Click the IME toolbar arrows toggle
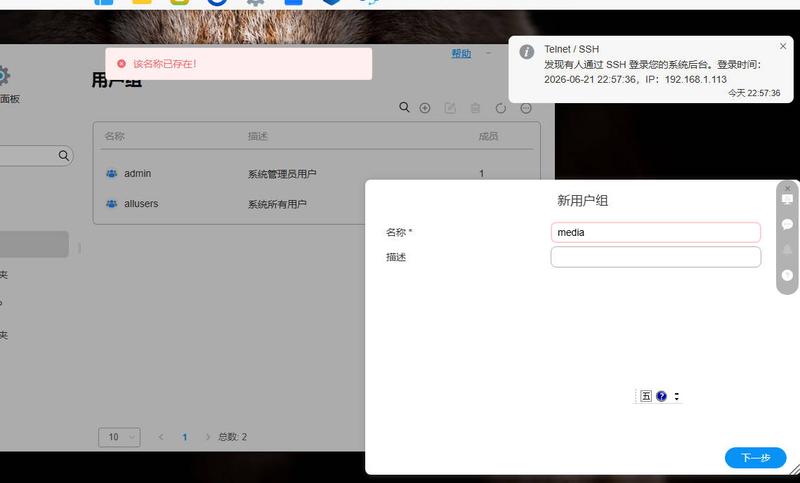 [x=677, y=396]
